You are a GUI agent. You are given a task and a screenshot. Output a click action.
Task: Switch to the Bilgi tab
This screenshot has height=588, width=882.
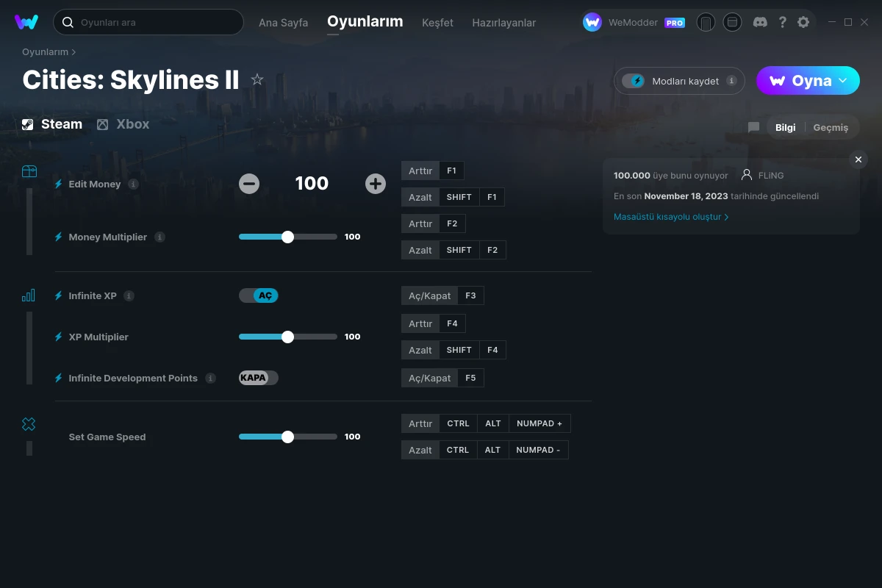tap(785, 127)
